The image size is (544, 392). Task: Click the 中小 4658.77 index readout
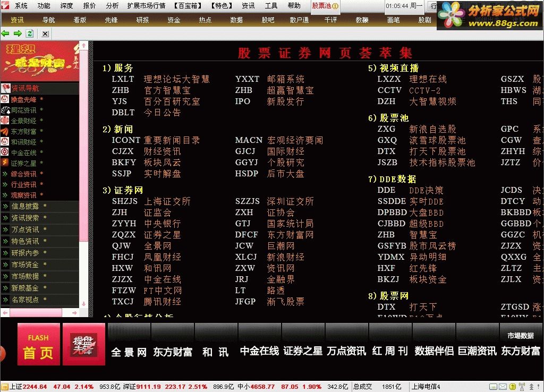256,387
